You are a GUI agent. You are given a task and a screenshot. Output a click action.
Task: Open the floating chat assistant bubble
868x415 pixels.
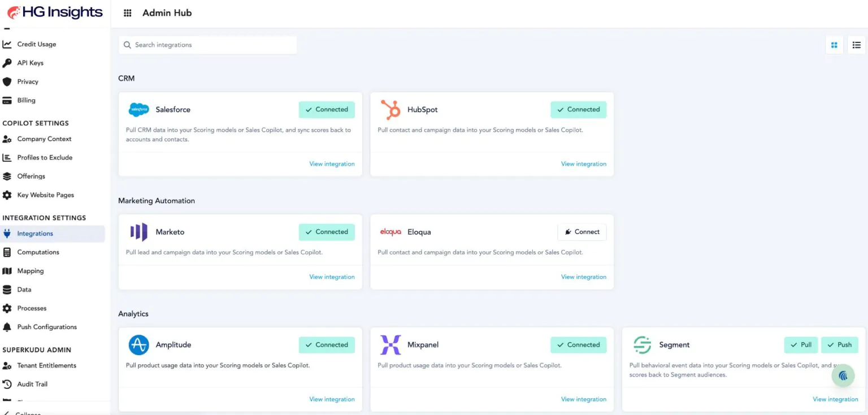click(x=843, y=375)
